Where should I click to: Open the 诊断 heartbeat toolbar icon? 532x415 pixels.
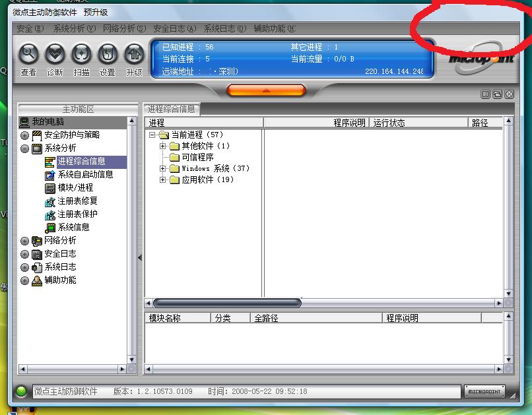point(55,54)
